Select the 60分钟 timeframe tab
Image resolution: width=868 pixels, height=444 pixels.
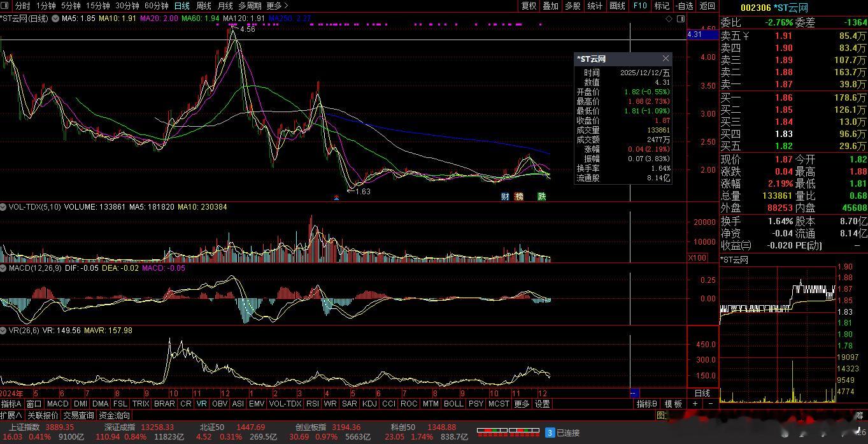tap(156, 6)
